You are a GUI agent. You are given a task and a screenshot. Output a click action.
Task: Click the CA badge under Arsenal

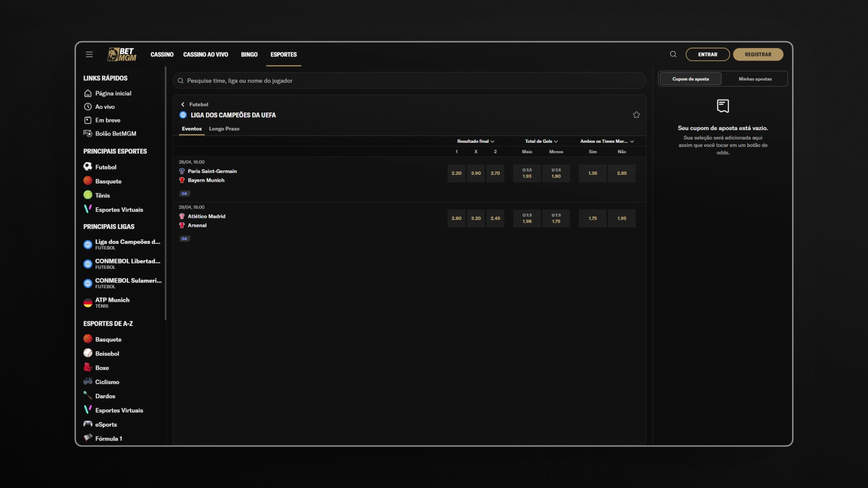coord(184,239)
